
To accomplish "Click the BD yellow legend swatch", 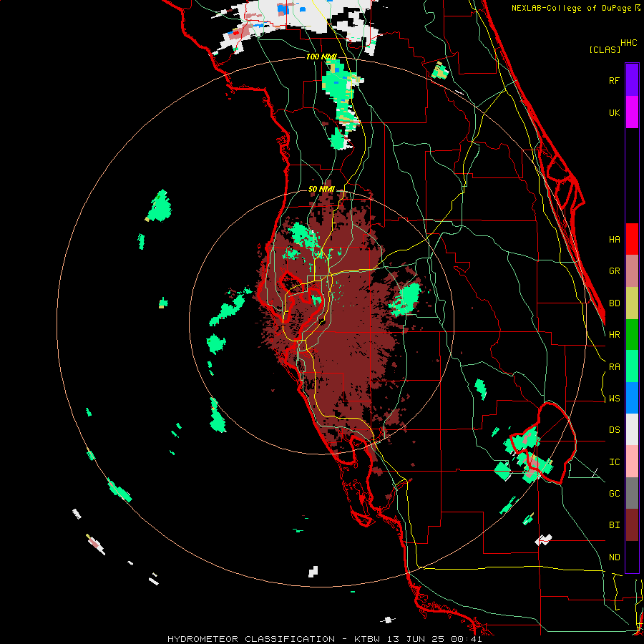I will (632, 303).
